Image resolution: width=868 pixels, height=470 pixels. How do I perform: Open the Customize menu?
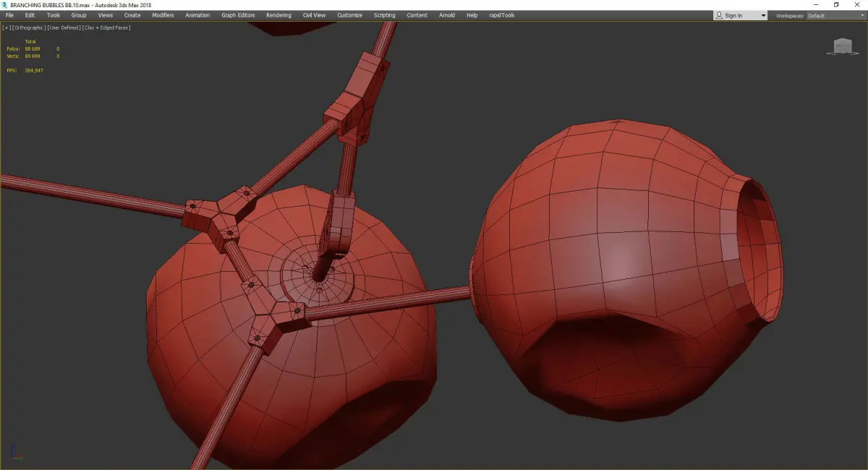(x=350, y=15)
